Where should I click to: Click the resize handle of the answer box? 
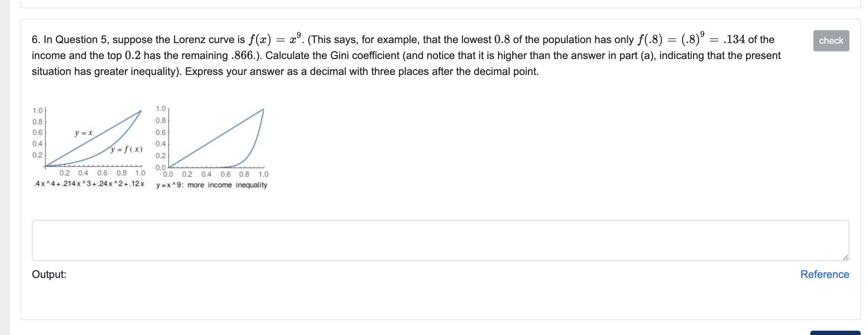pos(846,258)
